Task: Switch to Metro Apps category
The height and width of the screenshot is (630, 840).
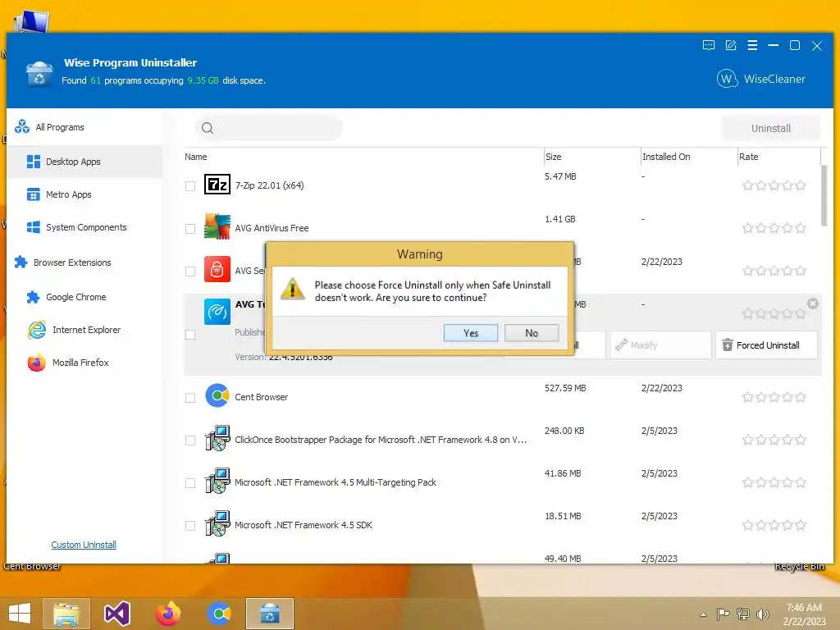Action: point(84,194)
